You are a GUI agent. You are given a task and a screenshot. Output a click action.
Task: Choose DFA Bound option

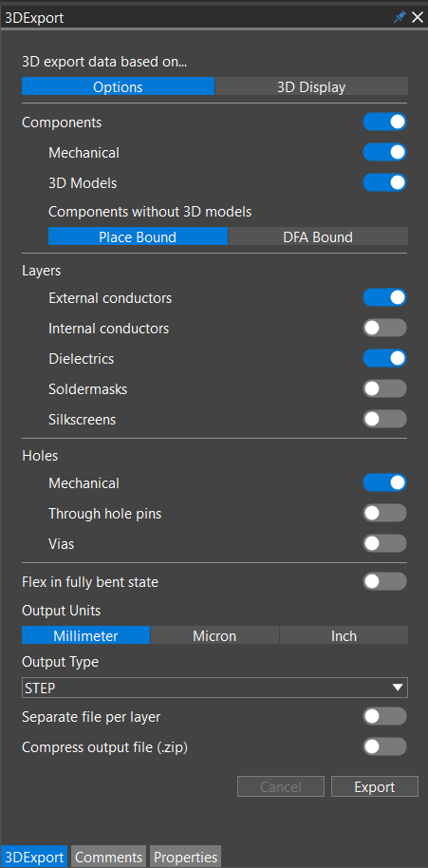318,236
